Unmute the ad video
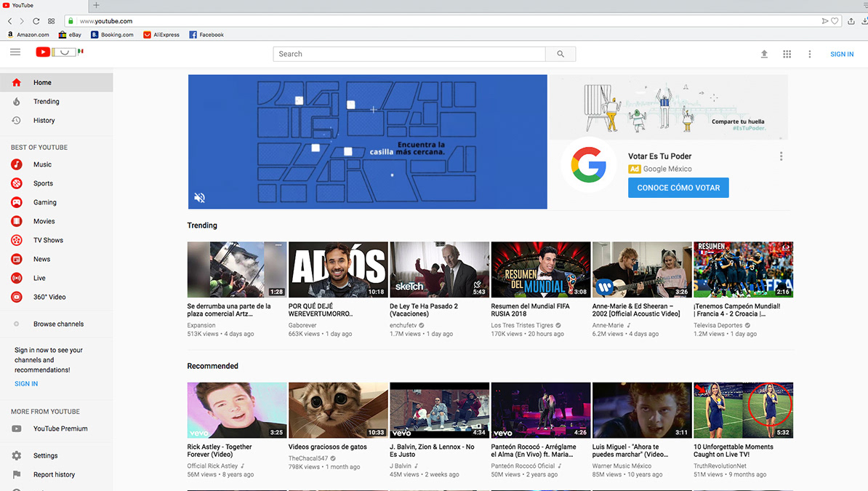This screenshot has width=868, height=491. (200, 197)
